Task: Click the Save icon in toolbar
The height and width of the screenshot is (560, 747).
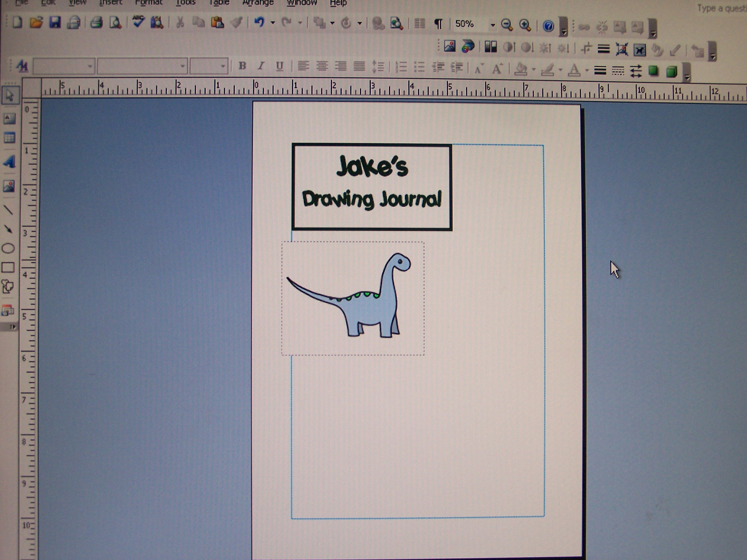Action: pyautogui.click(x=55, y=23)
